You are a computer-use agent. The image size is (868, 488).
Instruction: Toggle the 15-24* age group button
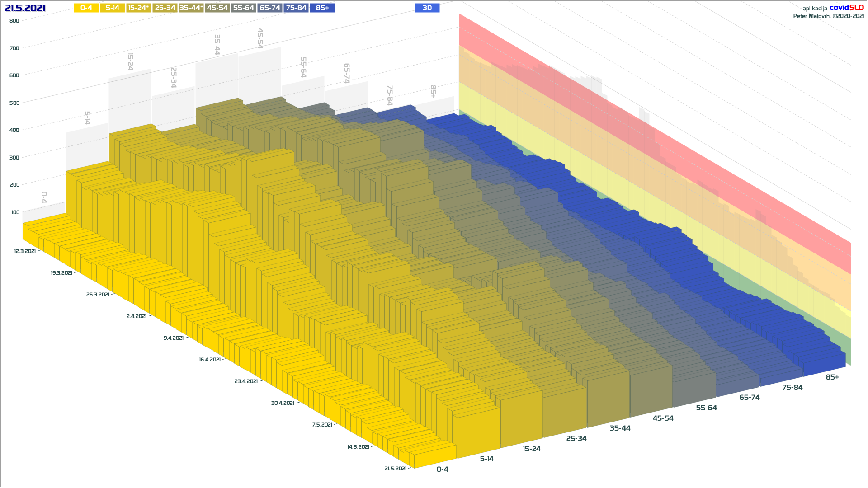(138, 8)
